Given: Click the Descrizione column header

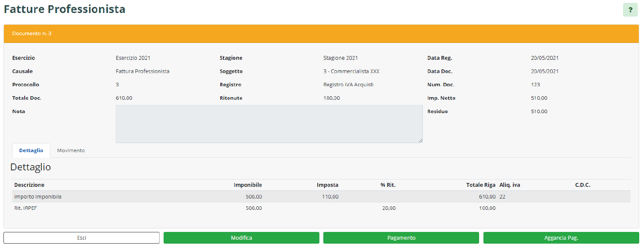Looking at the screenshot, I should pos(29,185).
